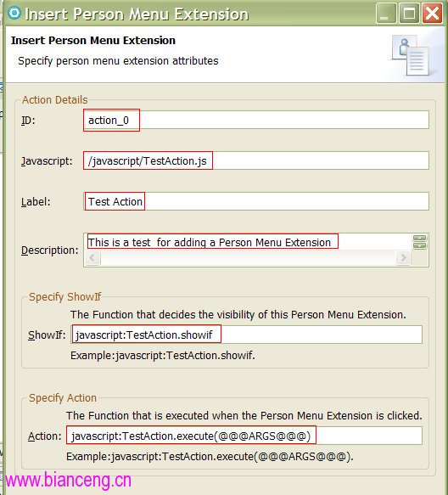The width and height of the screenshot is (448, 495).
Task: Click the Description horizontal scrollbar track
Action: (248, 258)
